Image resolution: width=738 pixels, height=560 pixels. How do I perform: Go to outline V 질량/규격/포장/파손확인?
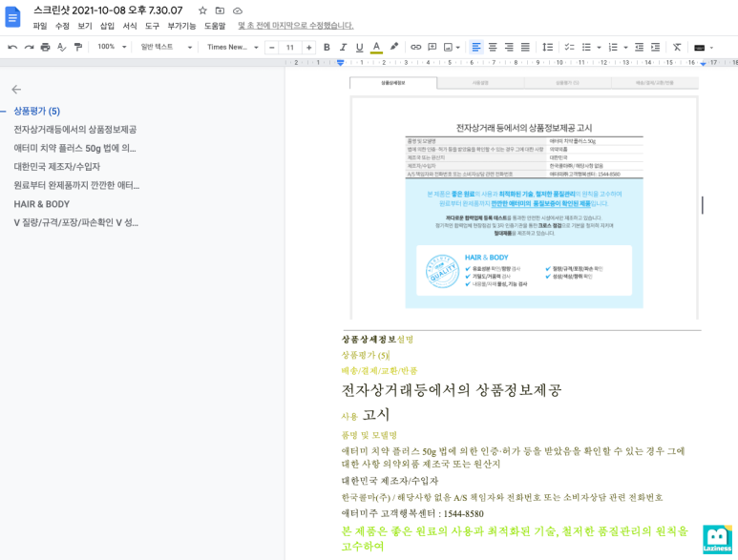click(75, 222)
